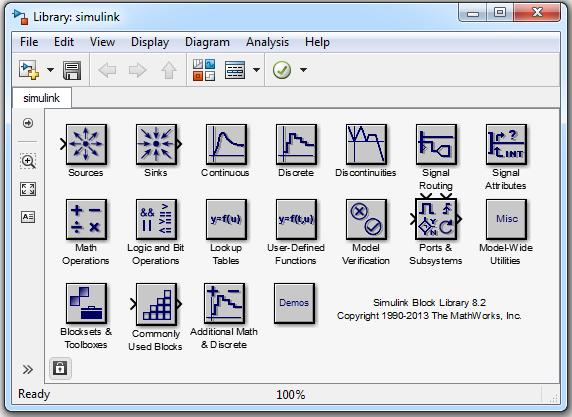Open the Discontinuities block library
This screenshot has width=572, height=417.
point(366,144)
